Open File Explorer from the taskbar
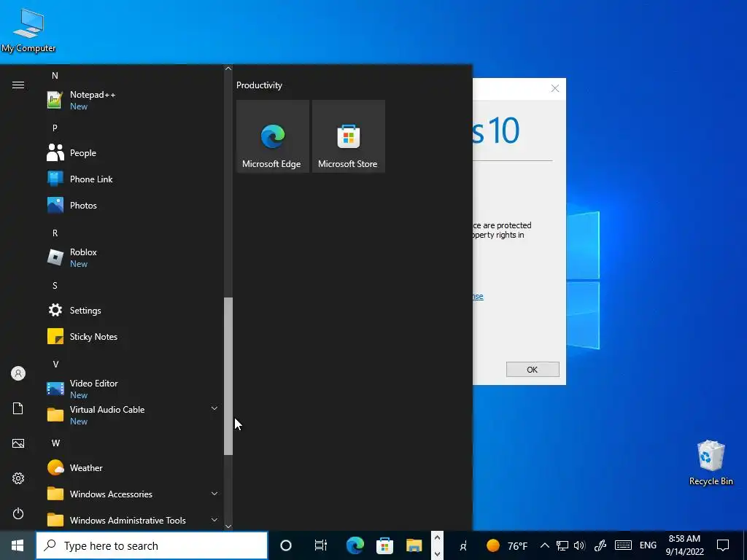 coord(414,545)
